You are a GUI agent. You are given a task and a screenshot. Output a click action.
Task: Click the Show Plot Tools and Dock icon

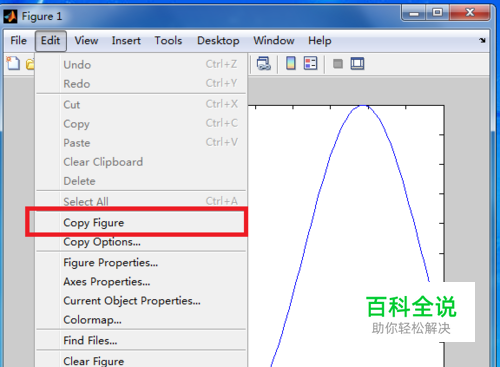pyautogui.click(x=357, y=63)
